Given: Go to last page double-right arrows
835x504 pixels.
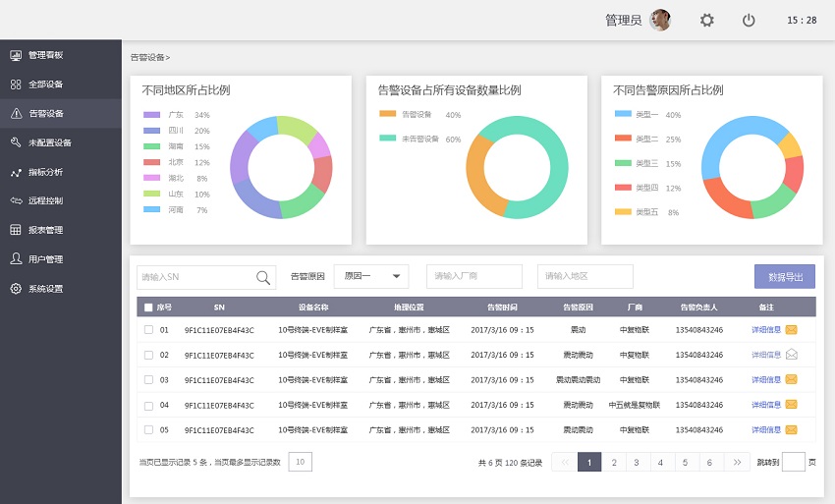Looking at the screenshot, I should point(737,462).
